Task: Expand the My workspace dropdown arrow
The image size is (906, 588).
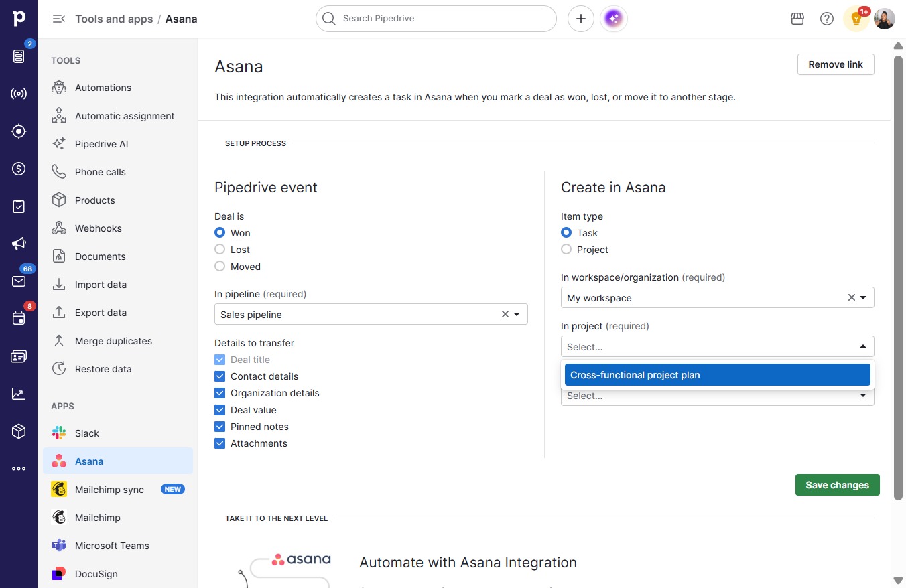Action: 863,298
